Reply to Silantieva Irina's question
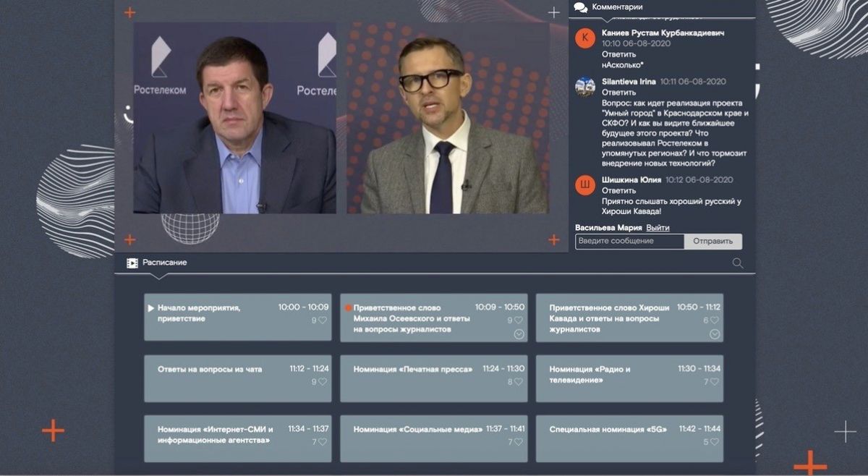 pyautogui.click(x=618, y=92)
